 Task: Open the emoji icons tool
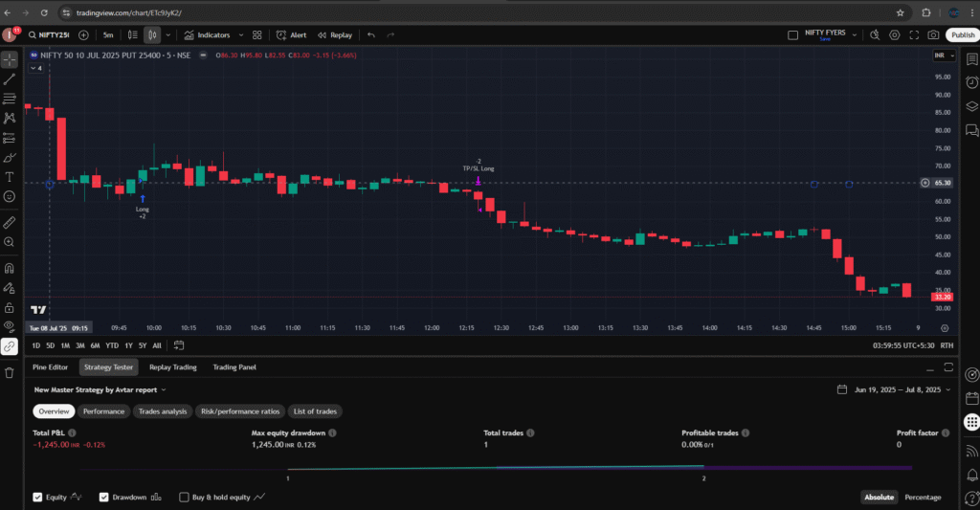[10, 196]
